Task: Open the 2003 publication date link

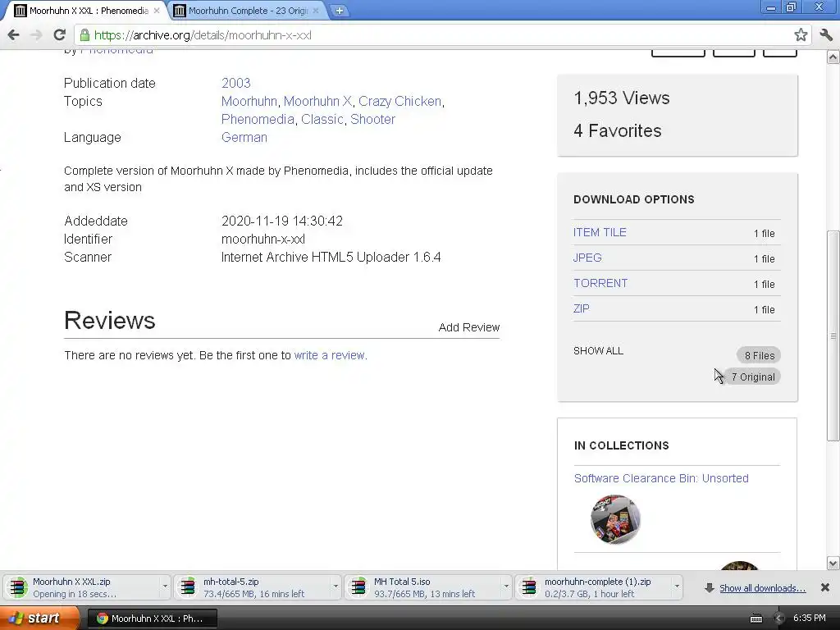Action: (235, 83)
